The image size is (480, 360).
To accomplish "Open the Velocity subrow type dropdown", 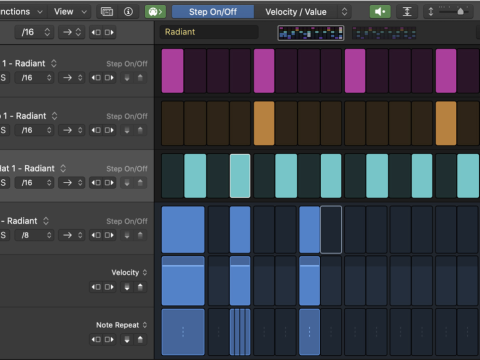I will tap(129, 272).
